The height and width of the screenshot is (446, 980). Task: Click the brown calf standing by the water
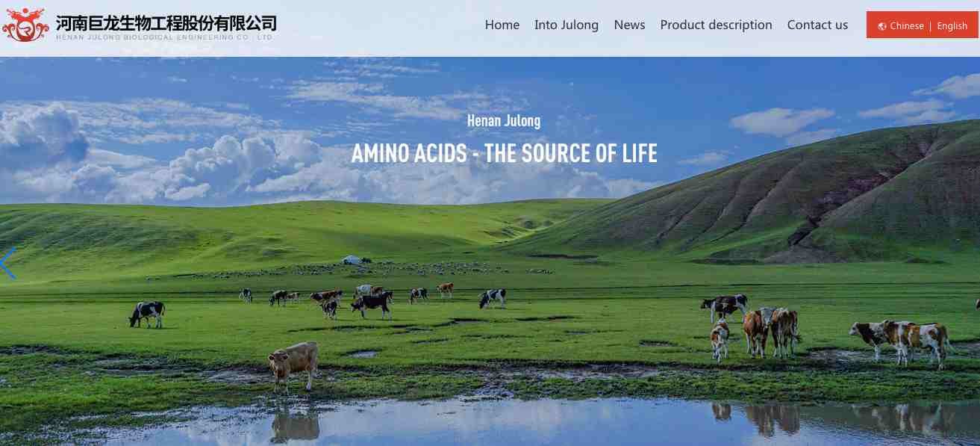293,366
